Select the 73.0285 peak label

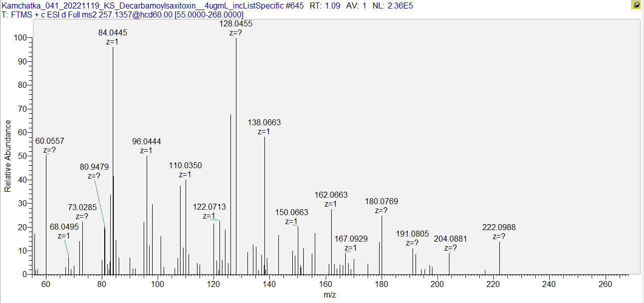pos(82,207)
